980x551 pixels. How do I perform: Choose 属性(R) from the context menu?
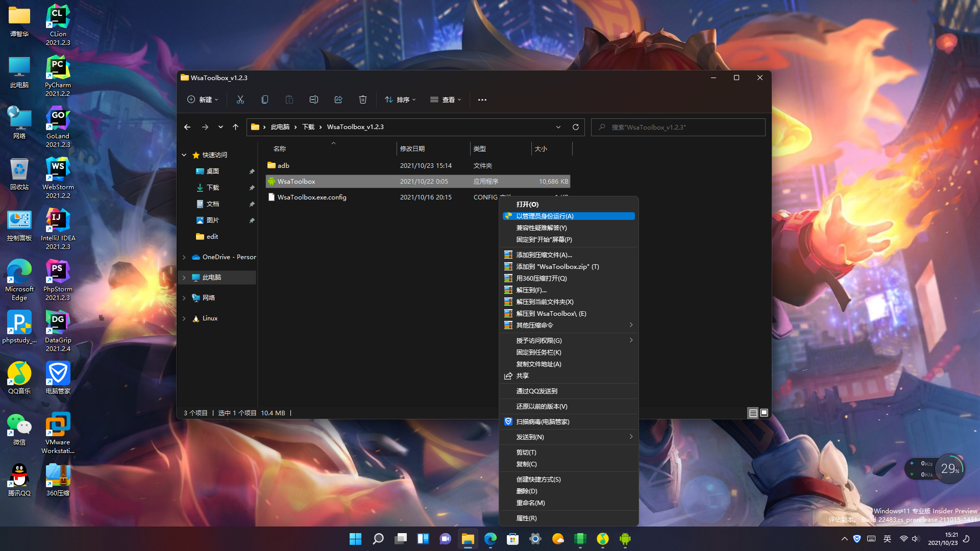tap(526, 518)
